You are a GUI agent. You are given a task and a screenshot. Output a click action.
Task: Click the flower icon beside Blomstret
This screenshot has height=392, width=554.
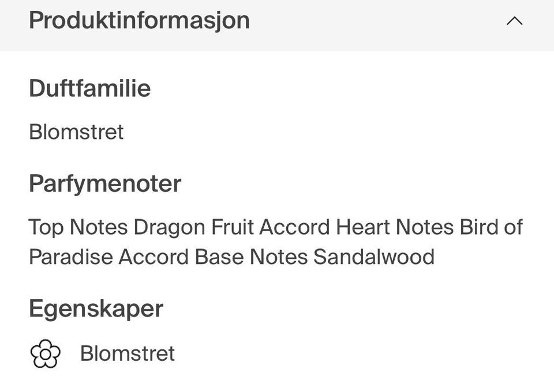coord(45,353)
